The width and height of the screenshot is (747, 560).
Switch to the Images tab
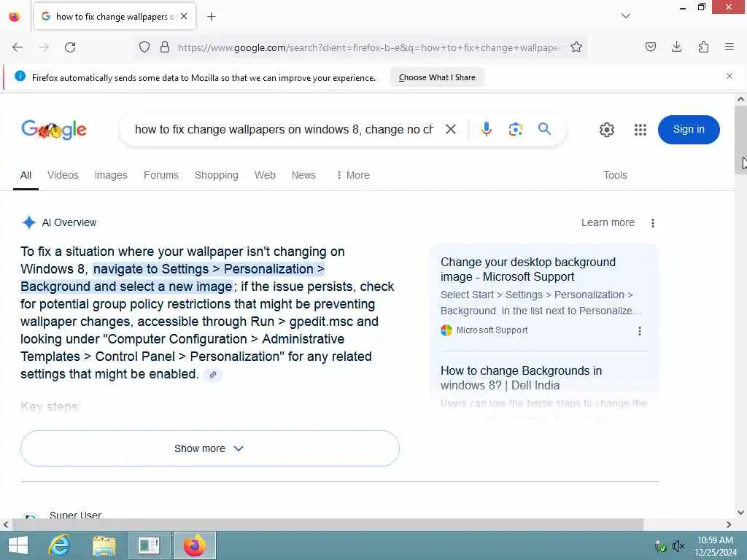(x=111, y=175)
